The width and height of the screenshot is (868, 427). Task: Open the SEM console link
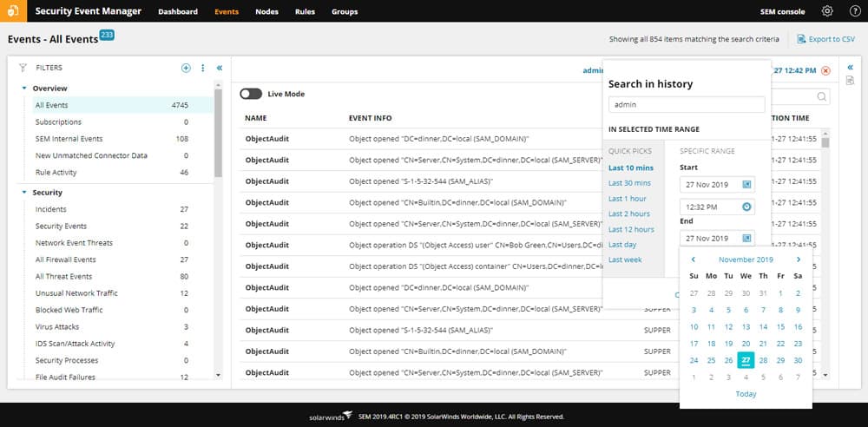tap(782, 11)
